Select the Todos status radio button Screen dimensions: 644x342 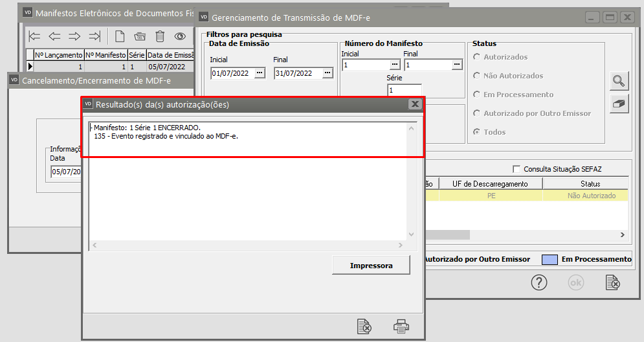click(x=477, y=132)
